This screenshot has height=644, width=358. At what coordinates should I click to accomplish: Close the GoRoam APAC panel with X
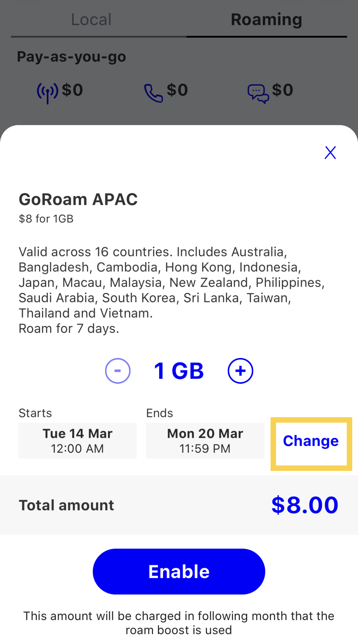[x=330, y=152]
